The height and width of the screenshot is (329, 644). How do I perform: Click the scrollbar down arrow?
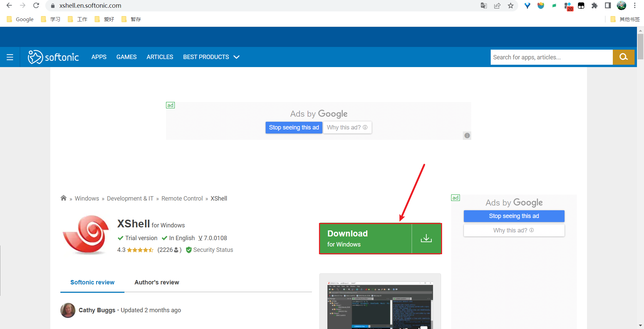click(x=640, y=325)
